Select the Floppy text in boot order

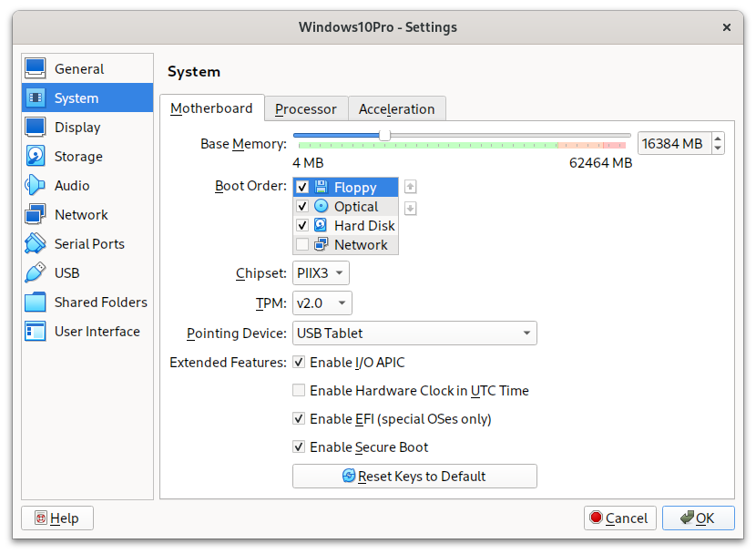pyautogui.click(x=355, y=188)
